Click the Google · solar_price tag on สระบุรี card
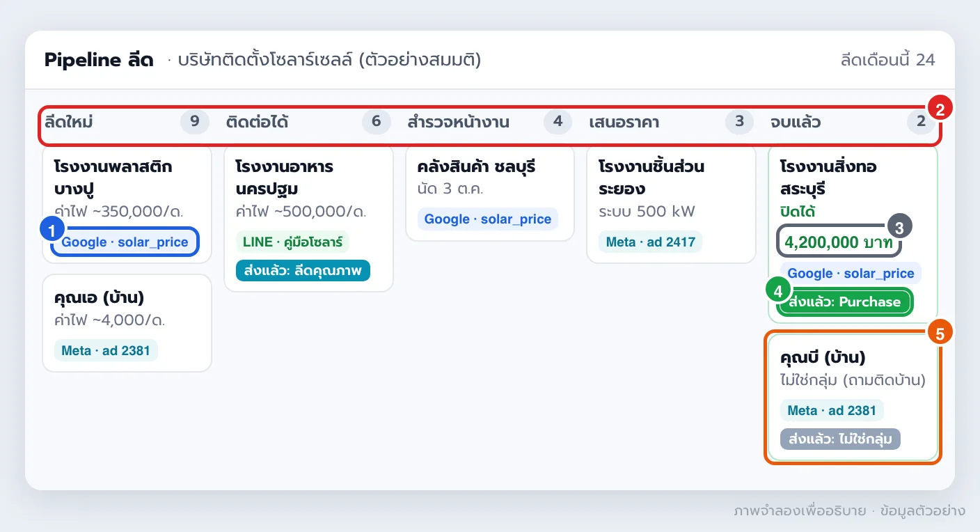Viewport: 980px width, 532px height. coord(851,273)
